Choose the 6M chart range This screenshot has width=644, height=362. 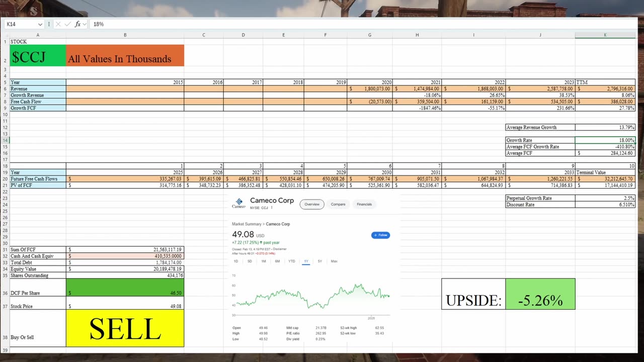277,261
